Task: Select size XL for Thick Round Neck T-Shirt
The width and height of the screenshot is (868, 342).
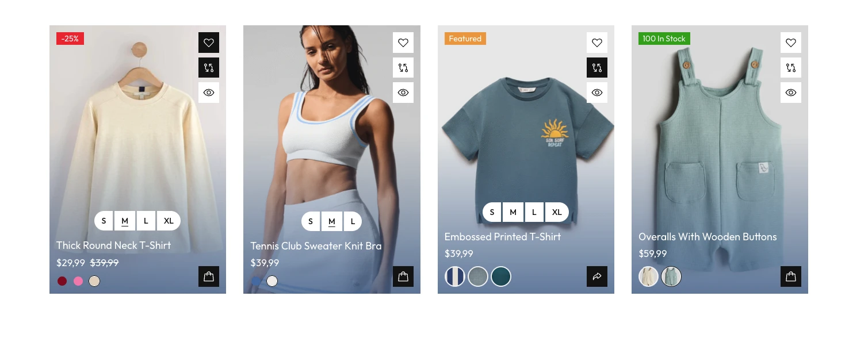Action: tap(169, 221)
